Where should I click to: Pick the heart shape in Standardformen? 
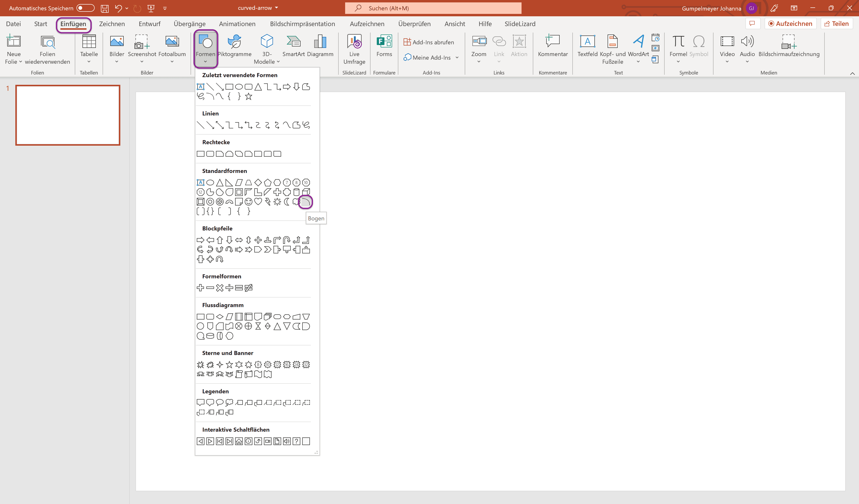(258, 202)
